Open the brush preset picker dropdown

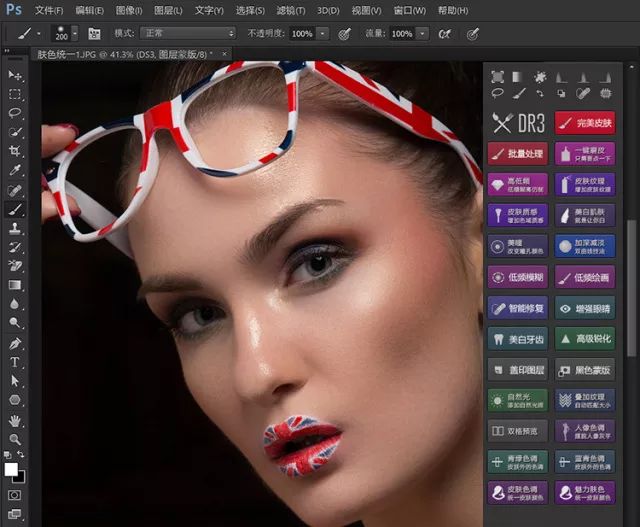[74, 33]
